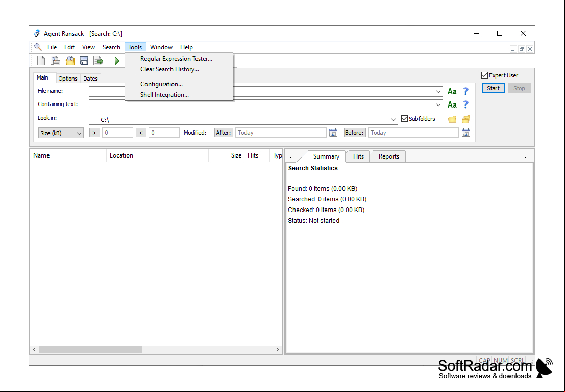Open the File menu
Image resolution: width=565 pixels, height=392 pixels.
52,47
